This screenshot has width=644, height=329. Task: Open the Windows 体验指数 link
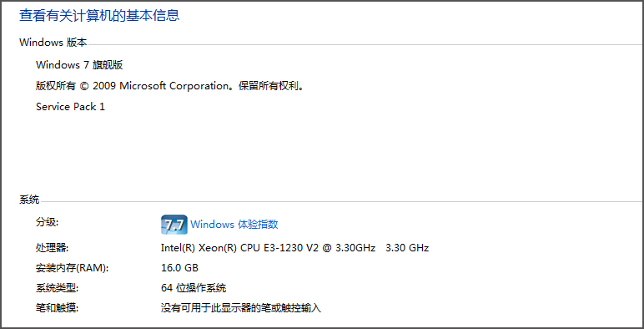pos(234,225)
